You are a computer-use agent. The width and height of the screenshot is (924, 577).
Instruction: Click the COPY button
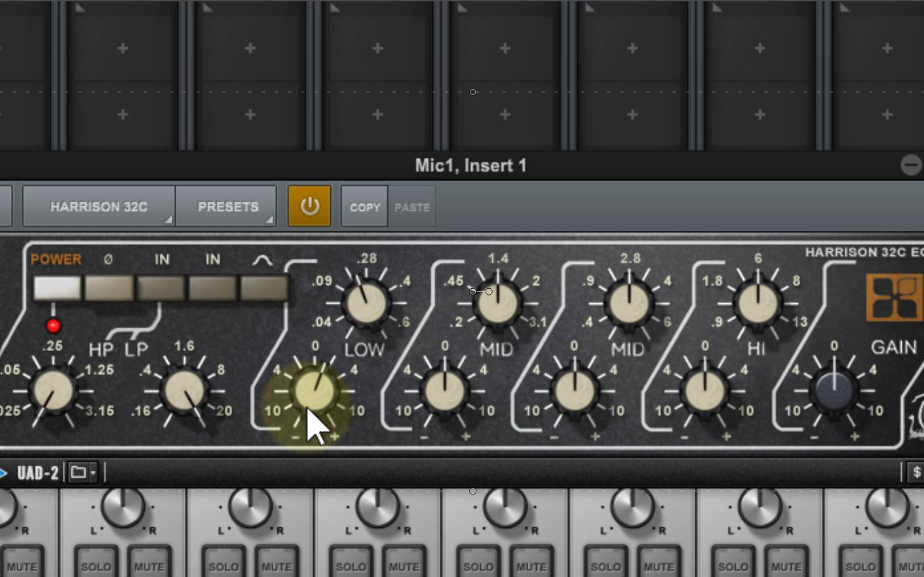364,207
